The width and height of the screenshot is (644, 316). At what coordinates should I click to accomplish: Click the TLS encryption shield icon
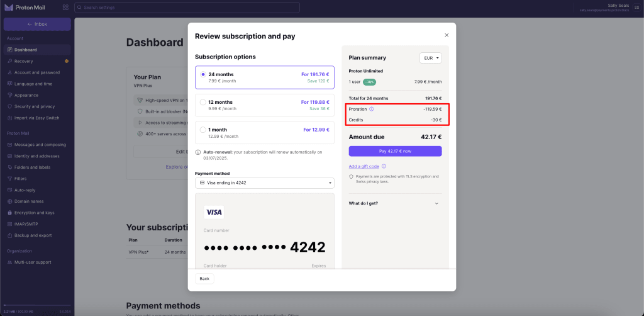pos(351,176)
